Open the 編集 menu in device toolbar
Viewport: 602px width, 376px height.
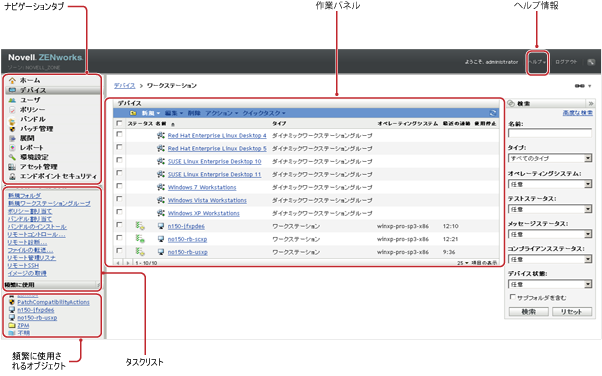174,113
